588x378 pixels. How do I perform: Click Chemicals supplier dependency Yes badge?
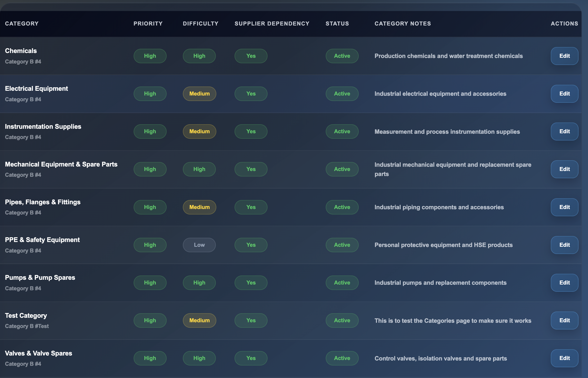[251, 56]
